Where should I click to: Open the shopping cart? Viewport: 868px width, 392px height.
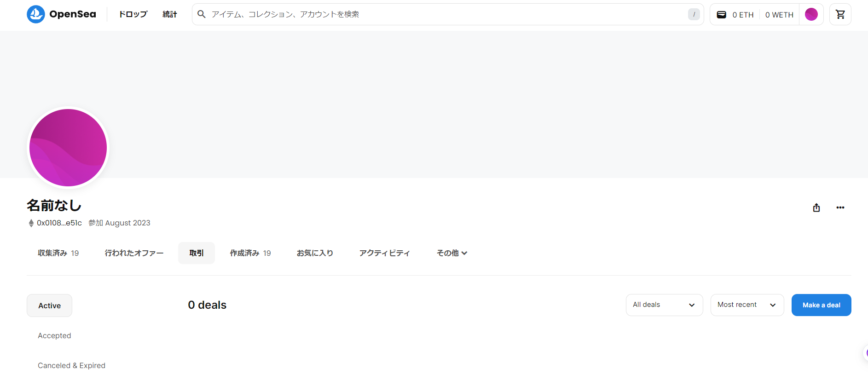pos(840,14)
